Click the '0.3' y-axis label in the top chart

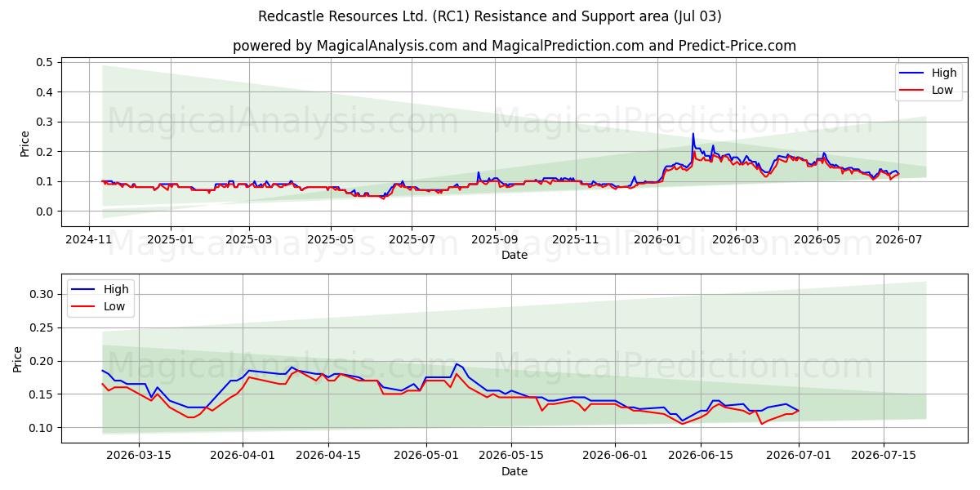pyautogui.click(x=45, y=122)
